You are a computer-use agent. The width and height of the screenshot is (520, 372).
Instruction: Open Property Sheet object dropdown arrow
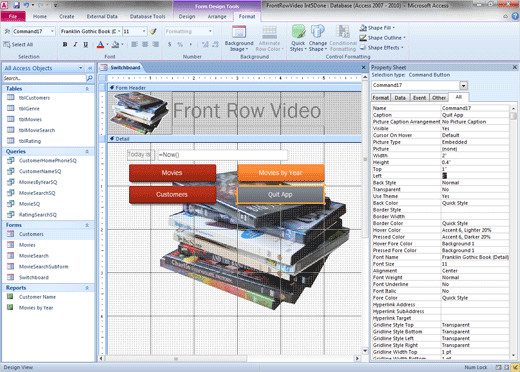tap(464, 86)
